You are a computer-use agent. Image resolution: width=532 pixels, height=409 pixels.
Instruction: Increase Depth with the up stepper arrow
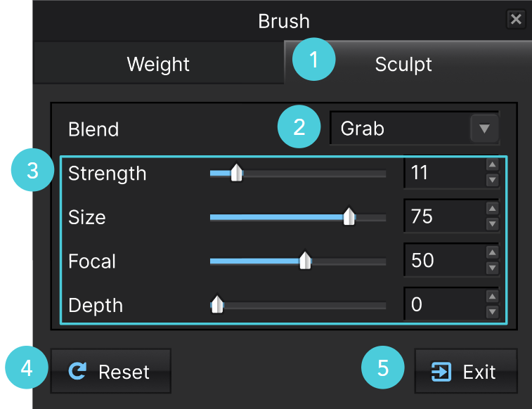(493, 297)
